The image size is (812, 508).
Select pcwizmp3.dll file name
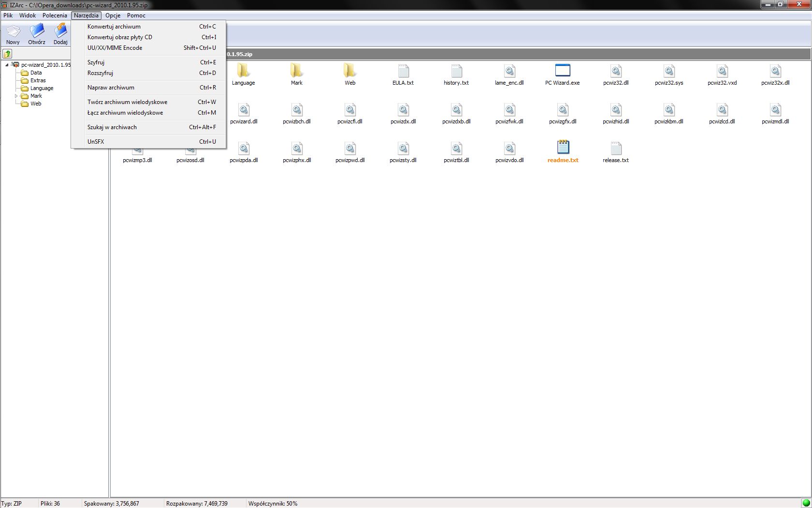click(137, 160)
